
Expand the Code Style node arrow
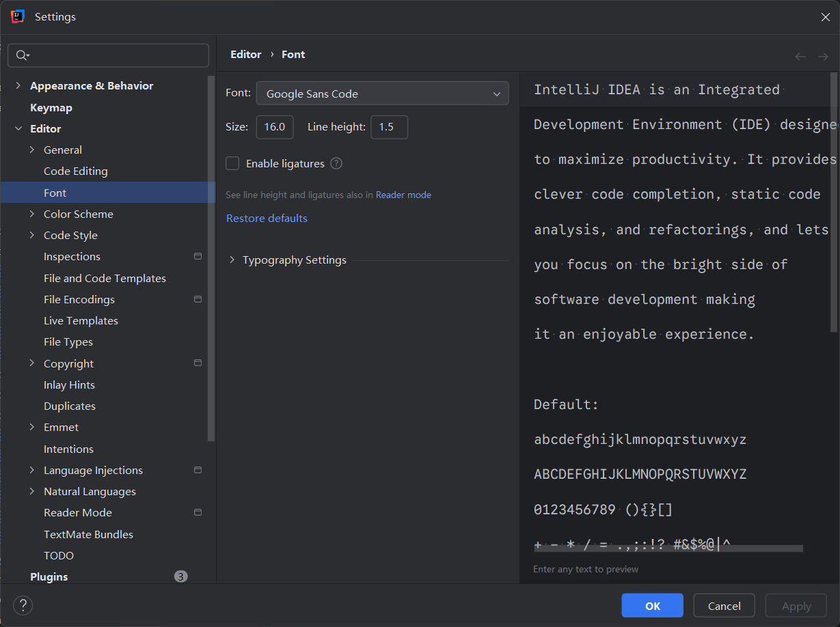point(31,235)
